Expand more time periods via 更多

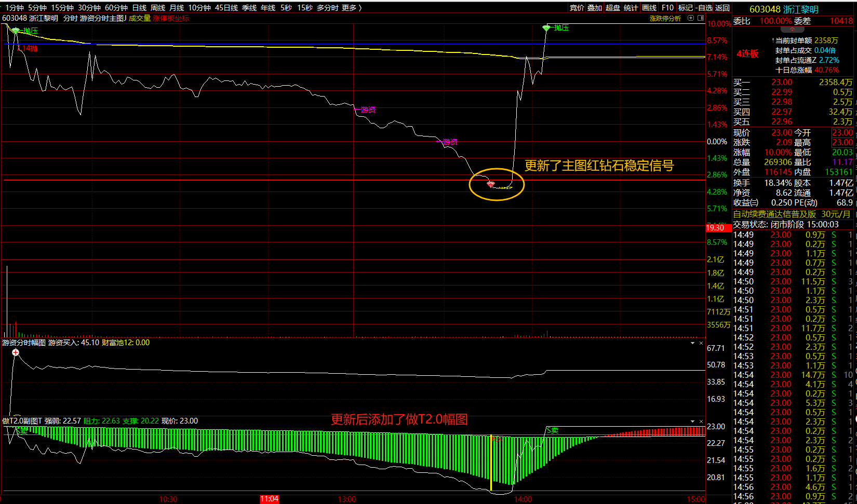pos(352,8)
